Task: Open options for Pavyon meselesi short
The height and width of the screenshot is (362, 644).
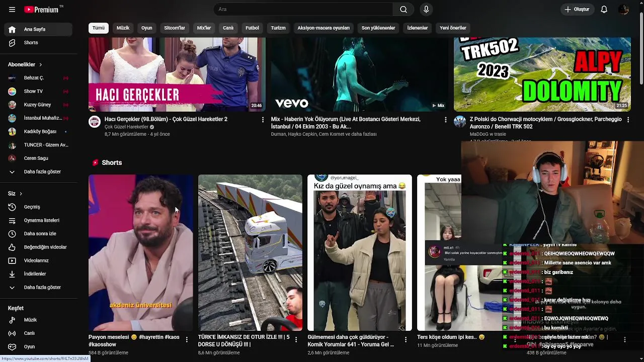Action: (187, 340)
